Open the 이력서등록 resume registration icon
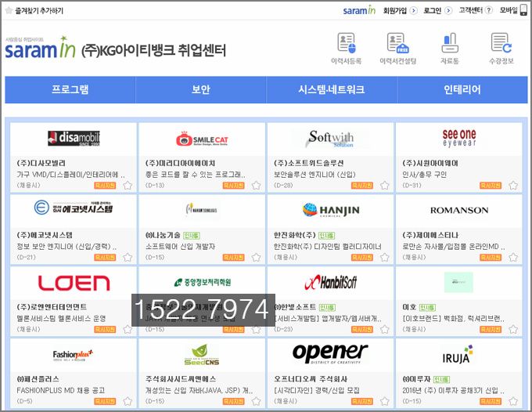 [346, 43]
